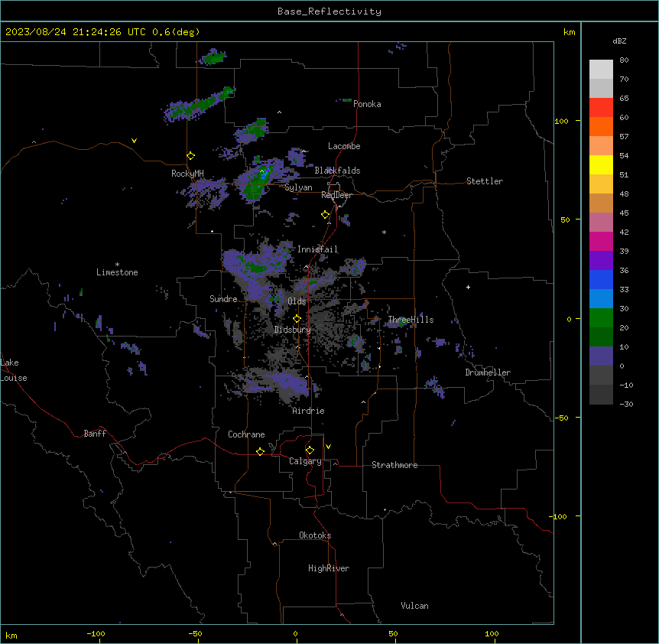Pick the pink 42-45 dBZ legend swatch
Screen dimensions: 659x644
(x=601, y=223)
